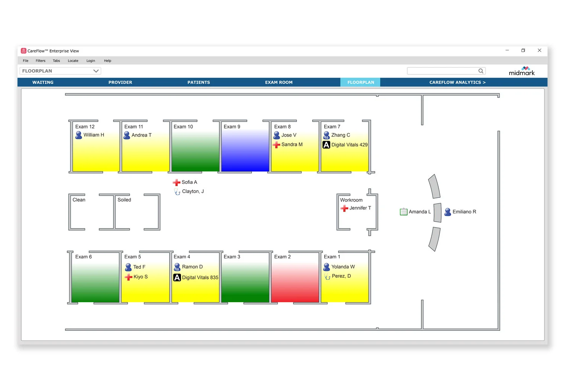Open the FLOORPLAN view selector dropdown
565x392 pixels.
pos(96,71)
